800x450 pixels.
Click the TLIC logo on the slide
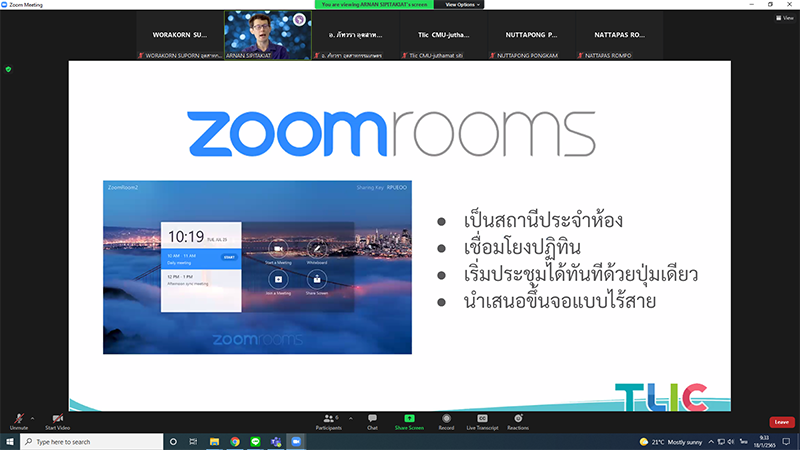(661, 397)
